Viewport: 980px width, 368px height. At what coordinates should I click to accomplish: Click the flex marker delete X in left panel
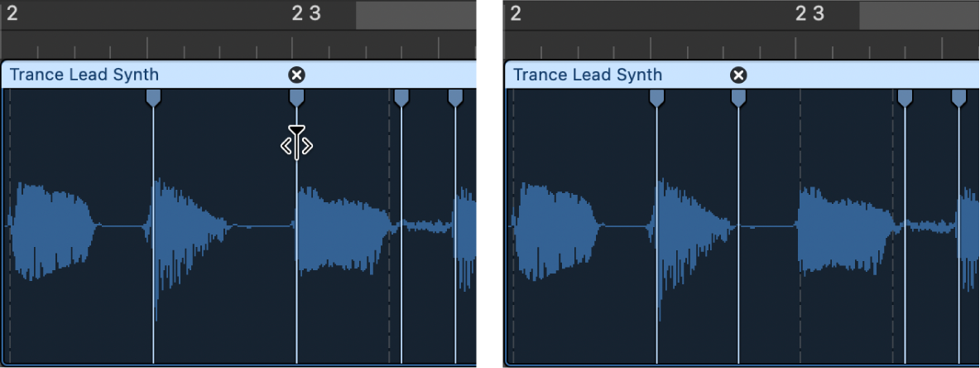point(296,75)
